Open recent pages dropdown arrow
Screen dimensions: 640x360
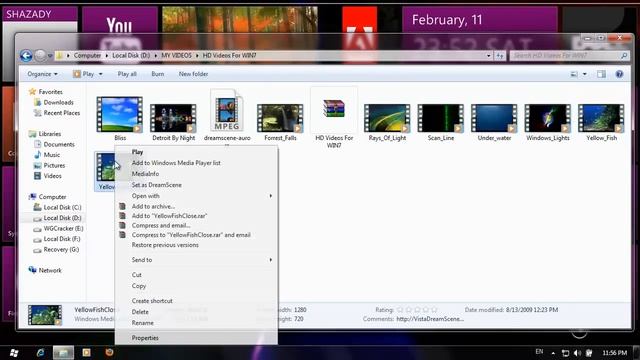click(x=50, y=56)
